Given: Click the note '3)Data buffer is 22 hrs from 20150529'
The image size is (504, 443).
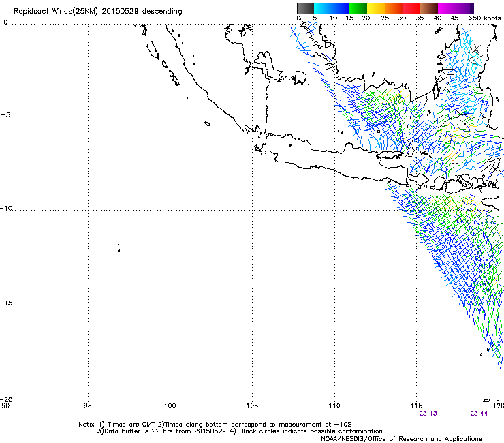Looking at the screenshot, I should 161,431.
